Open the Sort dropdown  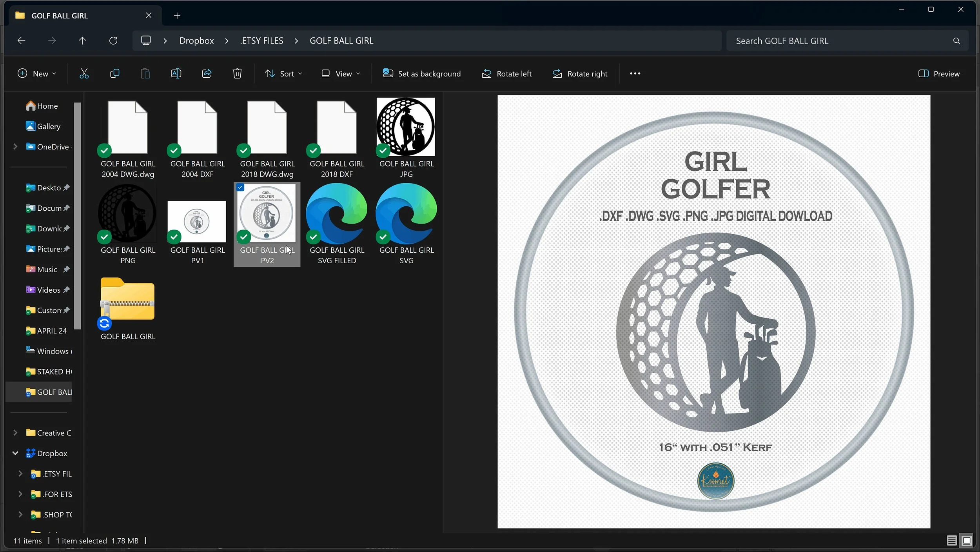(x=283, y=73)
